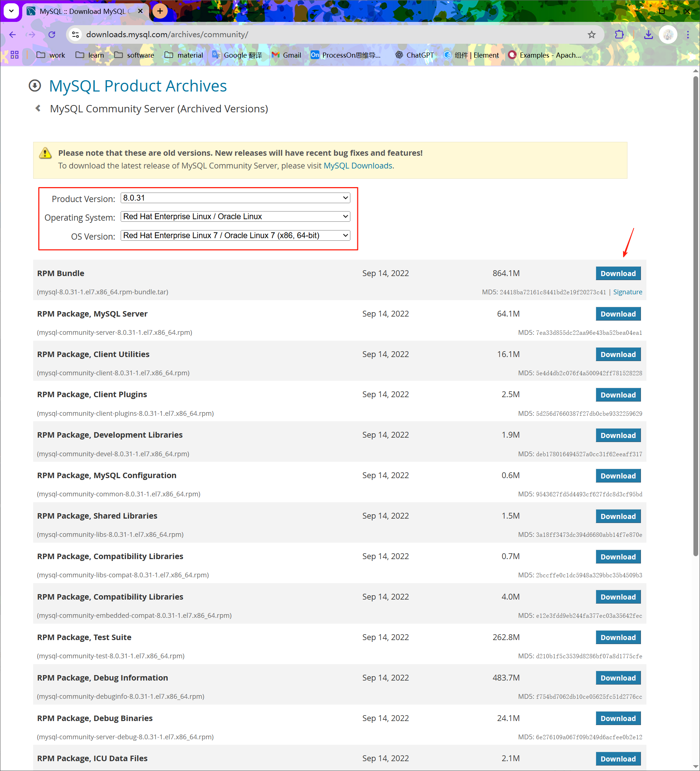Open the tab search chevron button
This screenshot has height=771, width=700.
[x=11, y=11]
